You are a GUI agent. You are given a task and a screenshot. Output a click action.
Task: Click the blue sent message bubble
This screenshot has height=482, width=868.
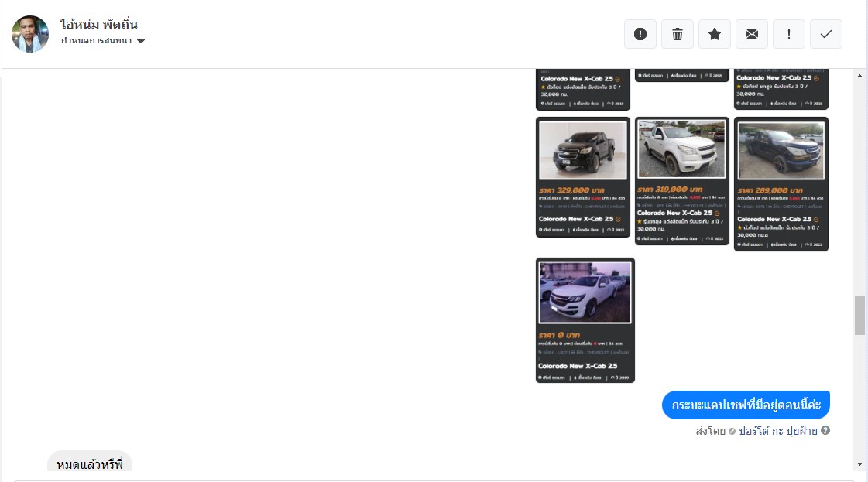(746, 405)
